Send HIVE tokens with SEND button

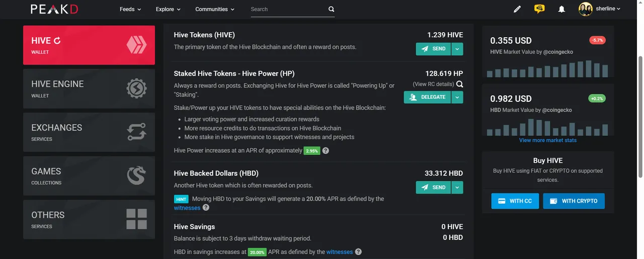coord(433,49)
